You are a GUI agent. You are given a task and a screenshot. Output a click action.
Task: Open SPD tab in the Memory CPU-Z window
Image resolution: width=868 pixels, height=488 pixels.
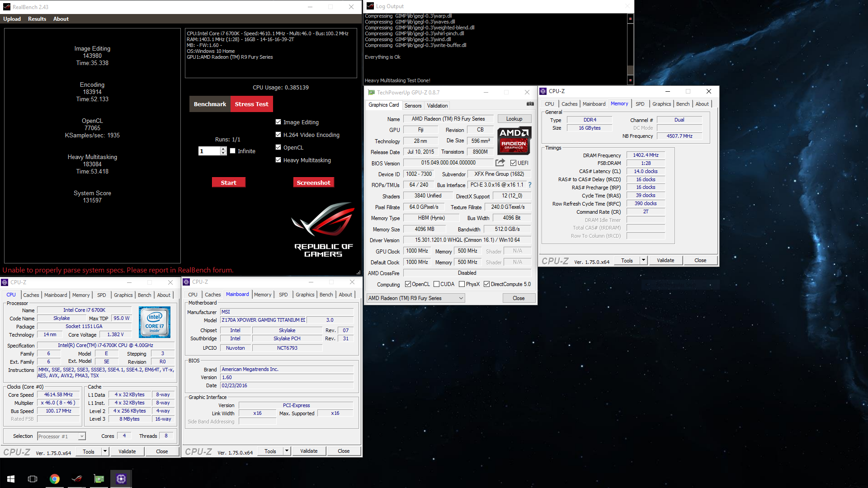tap(640, 104)
